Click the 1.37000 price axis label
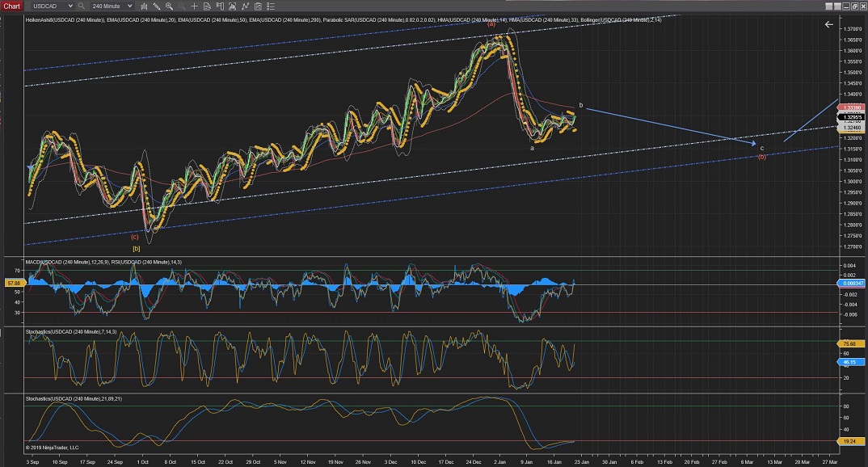The image size is (868, 467). [x=852, y=29]
